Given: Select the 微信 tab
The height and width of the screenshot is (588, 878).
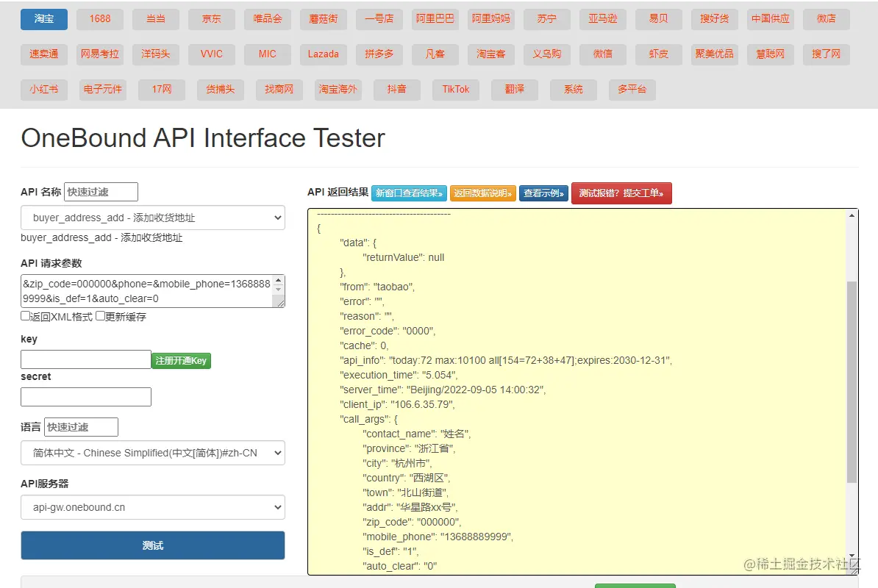Looking at the screenshot, I should pyautogui.click(x=602, y=54).
